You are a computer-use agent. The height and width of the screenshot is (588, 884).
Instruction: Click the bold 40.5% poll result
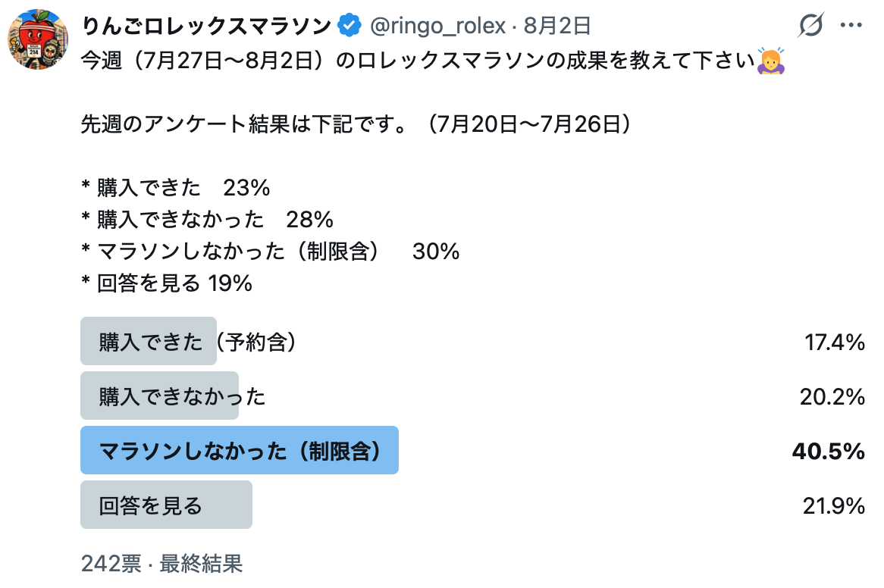828,451
